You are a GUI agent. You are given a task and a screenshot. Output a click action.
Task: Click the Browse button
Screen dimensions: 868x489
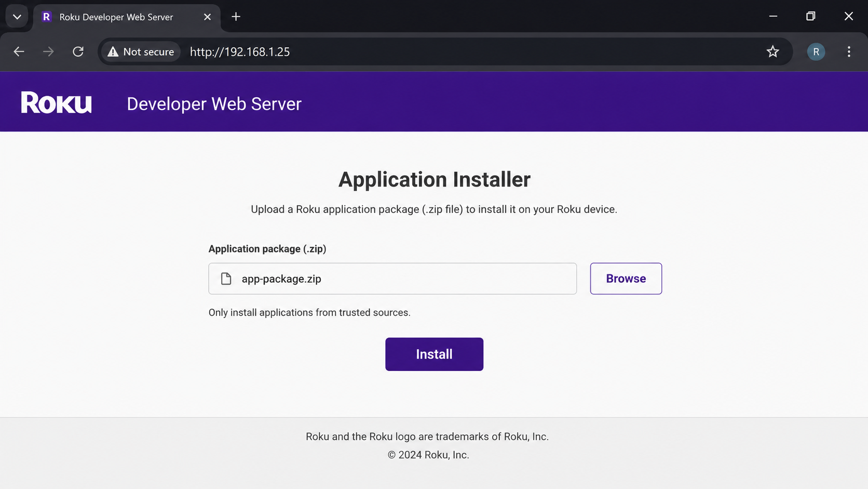click(626, 279)
